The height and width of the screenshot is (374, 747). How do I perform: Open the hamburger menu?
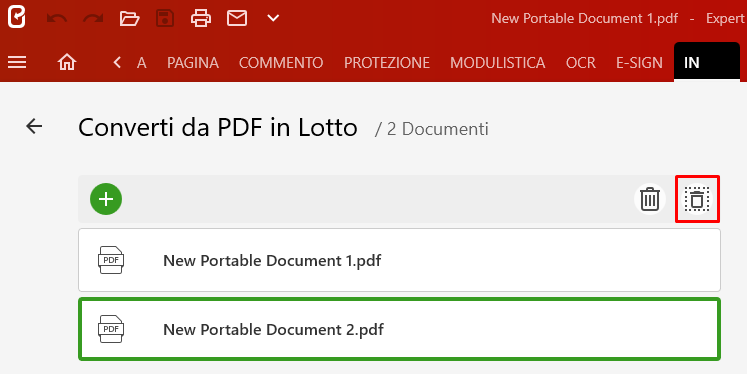tap(17, 62)
